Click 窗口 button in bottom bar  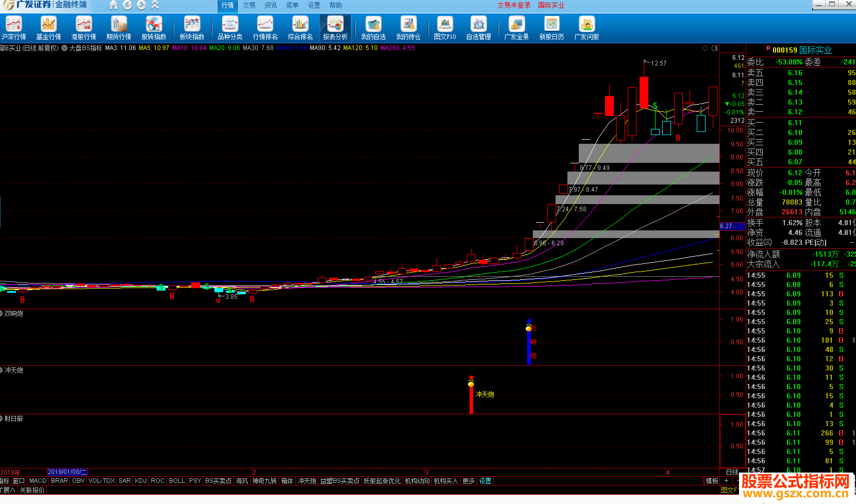coord(19,481)
